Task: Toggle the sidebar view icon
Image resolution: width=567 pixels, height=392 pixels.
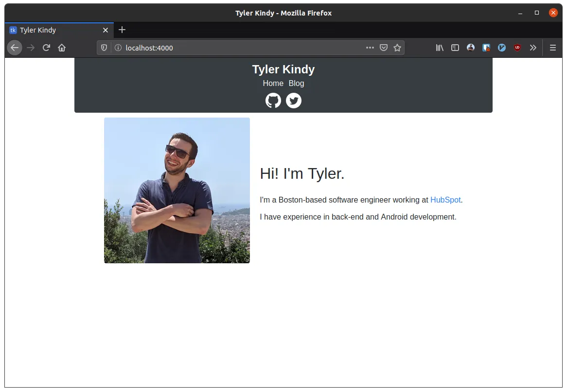Action: 455,48
